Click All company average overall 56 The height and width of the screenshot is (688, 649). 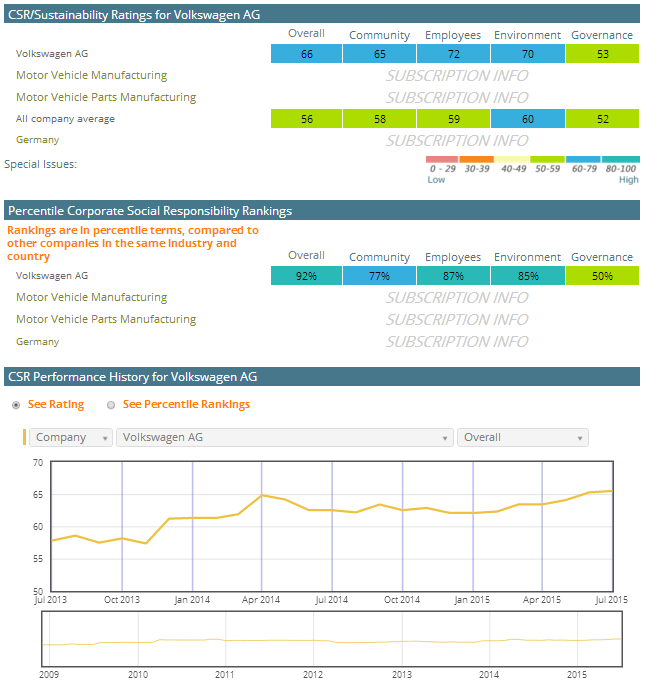306,119
